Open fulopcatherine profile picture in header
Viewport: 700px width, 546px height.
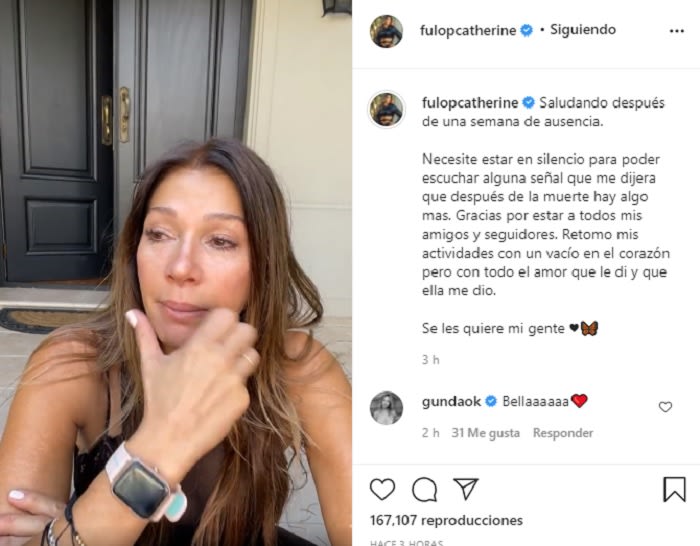(386, 31)
